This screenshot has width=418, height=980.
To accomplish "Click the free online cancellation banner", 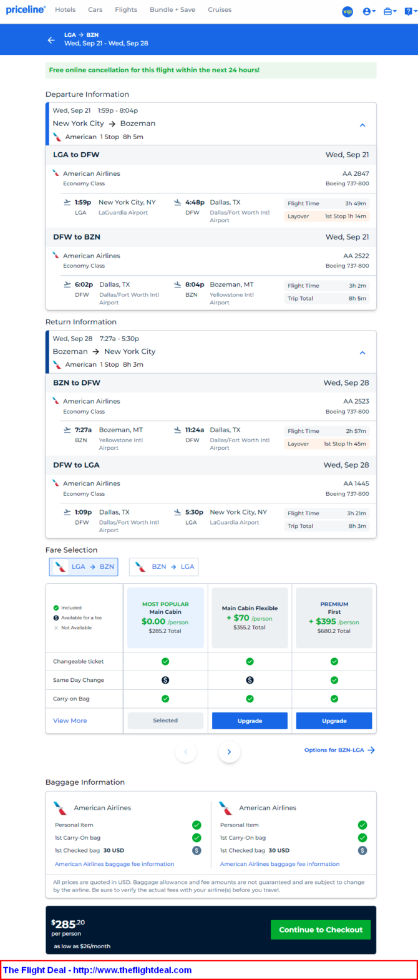I will click(x=211, y=70).
